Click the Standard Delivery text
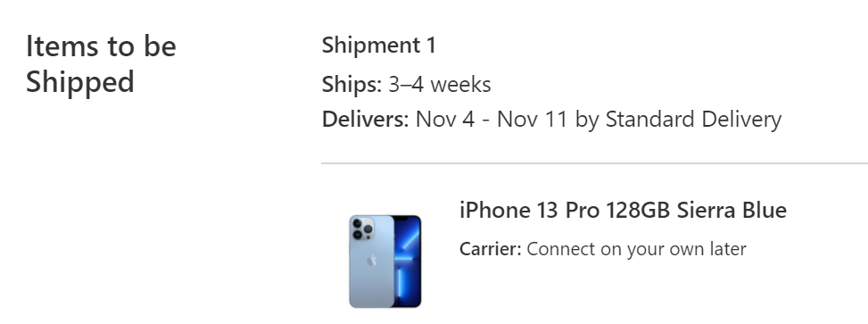Screen dimensions: 868x324 [694, 120]
